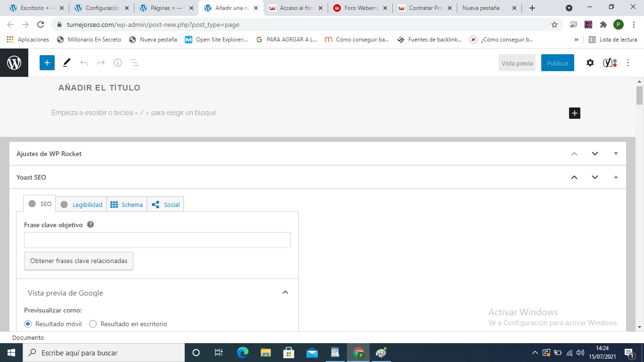Close the Nueva pestaña browser tab
The width and height of the screenshot is (644, 362).
[x=514, y=8]
